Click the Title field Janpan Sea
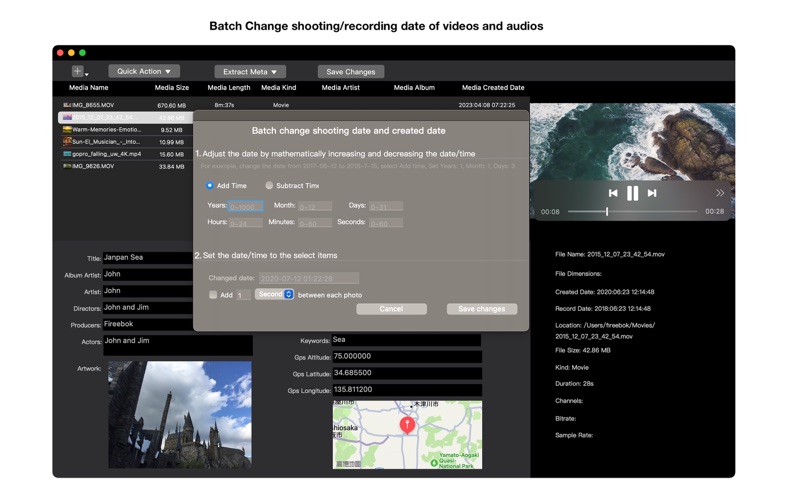The height and width of the screenshot is (500, 800). tap(148, 258)
